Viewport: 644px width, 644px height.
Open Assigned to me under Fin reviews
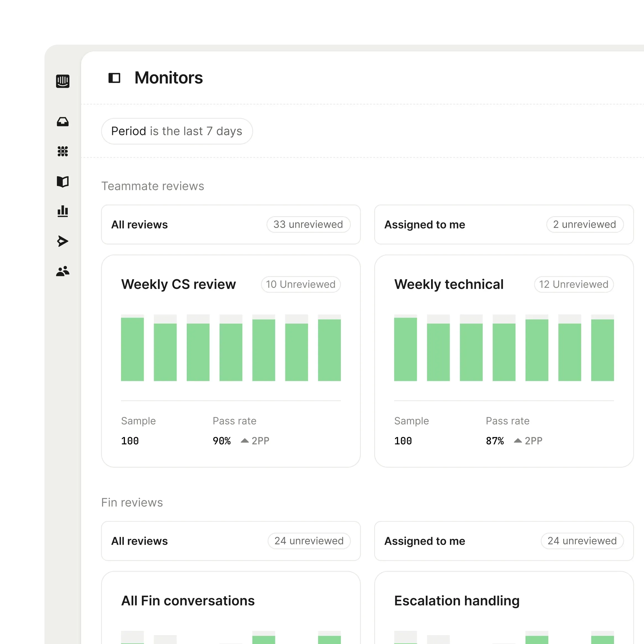[504, 541]
